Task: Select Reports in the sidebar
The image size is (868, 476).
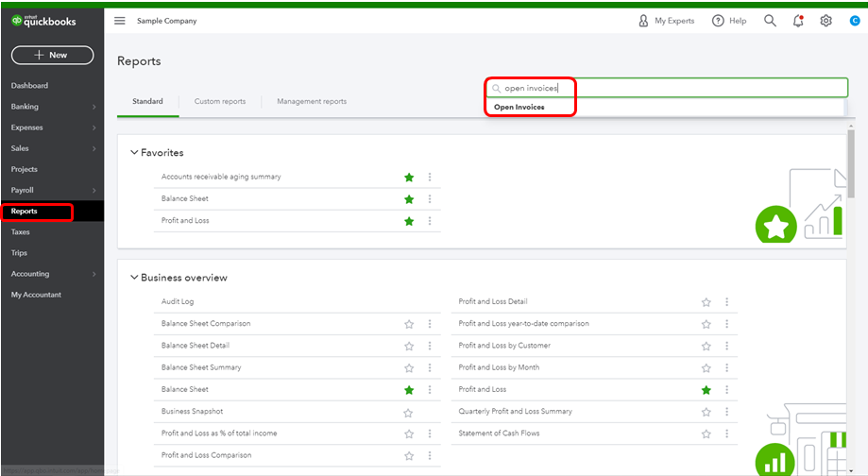Action: click(x=24, y=212)
